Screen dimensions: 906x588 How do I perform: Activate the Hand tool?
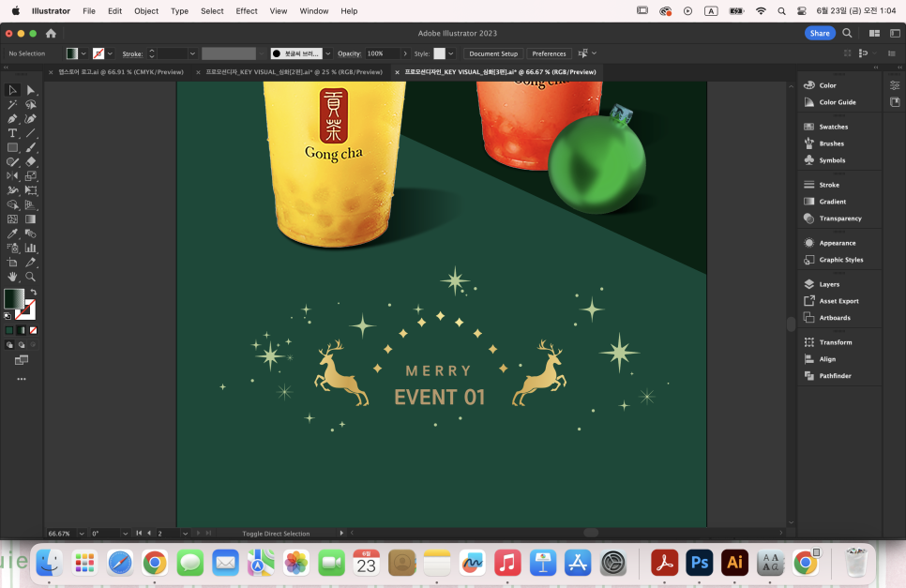coord(12,277)
